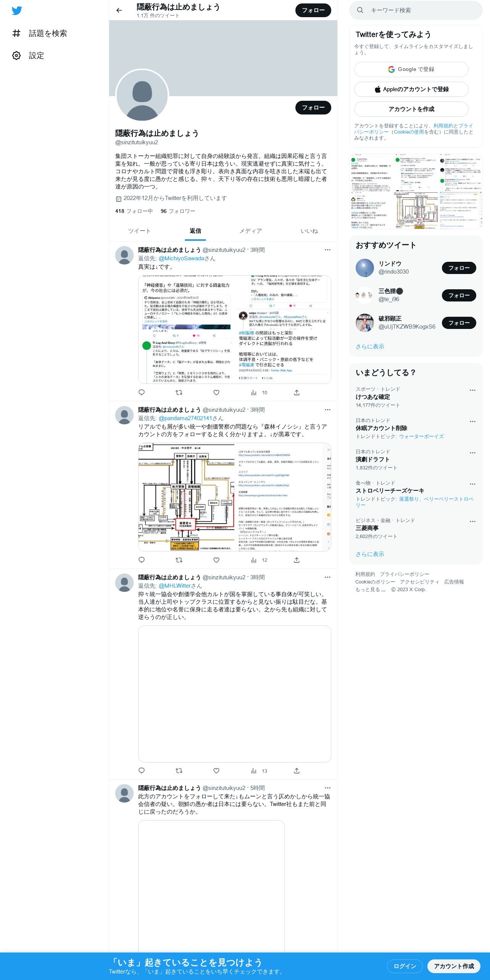Open more menu on @pandama27402141 reply tweet
The width and height of the screenshot is (490, 980).
[x=327, y=410]
